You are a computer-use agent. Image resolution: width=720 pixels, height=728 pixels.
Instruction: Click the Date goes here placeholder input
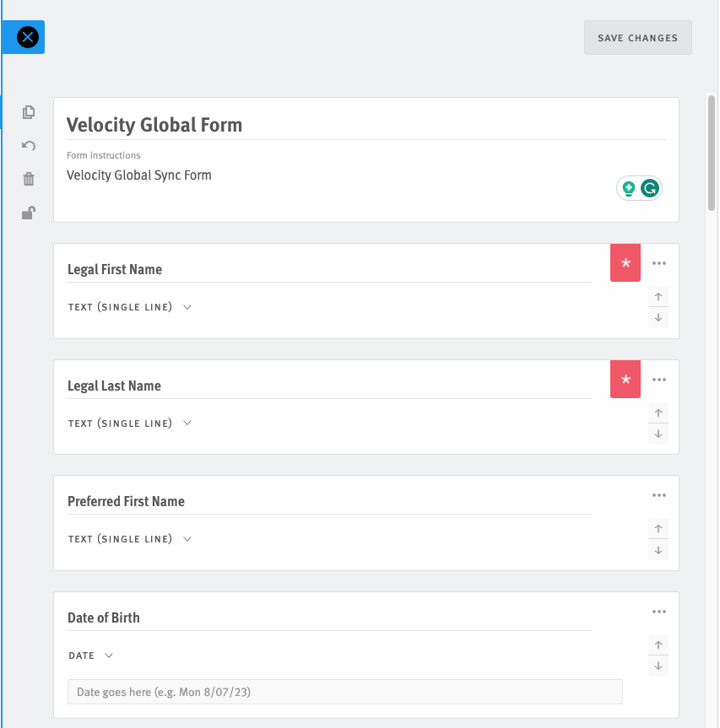coord(344,692)
